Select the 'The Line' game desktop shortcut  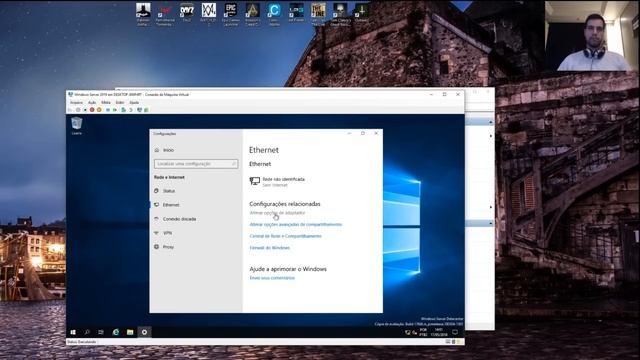pyautogui.click(x=318, y=14)
